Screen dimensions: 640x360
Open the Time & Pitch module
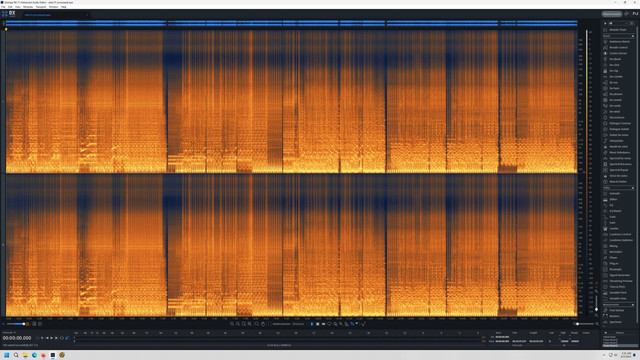[x=617, y=287]
